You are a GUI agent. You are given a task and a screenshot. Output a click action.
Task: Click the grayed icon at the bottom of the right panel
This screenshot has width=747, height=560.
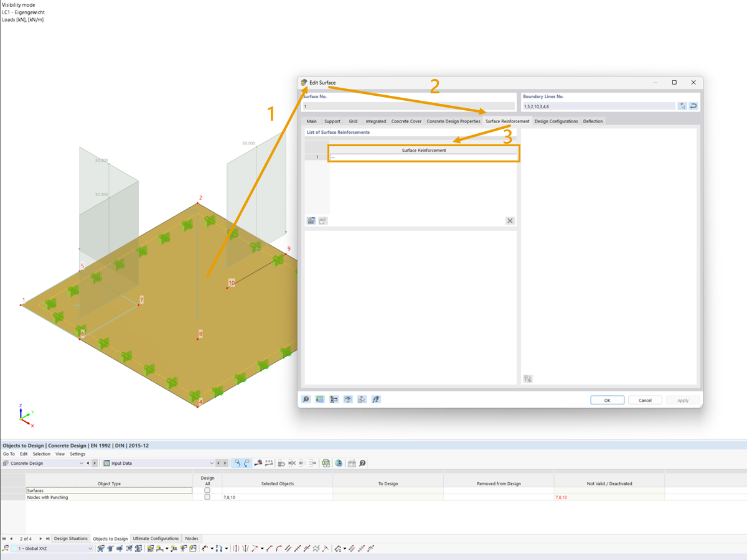click(x=528, y=378)
